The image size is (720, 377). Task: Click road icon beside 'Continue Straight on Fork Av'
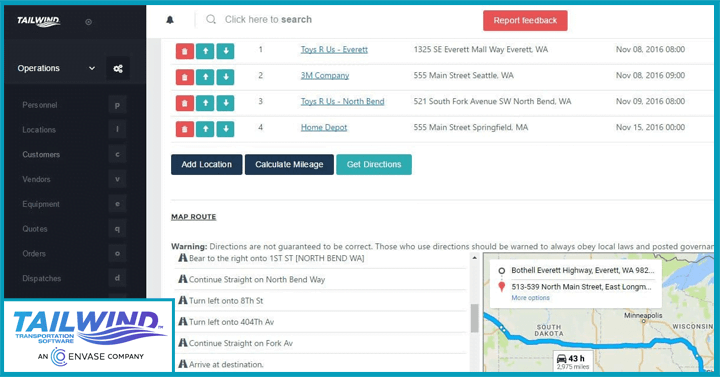tap(183, 343)
